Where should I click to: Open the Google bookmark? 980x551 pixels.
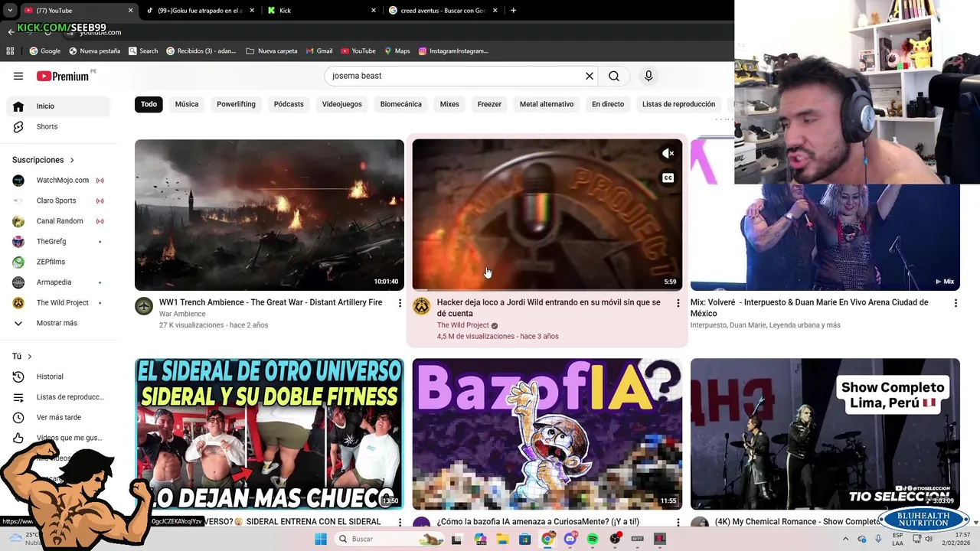tap(44, 51)
